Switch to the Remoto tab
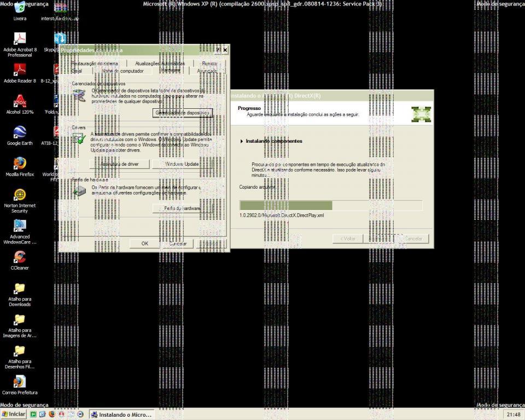 point(209,63)
